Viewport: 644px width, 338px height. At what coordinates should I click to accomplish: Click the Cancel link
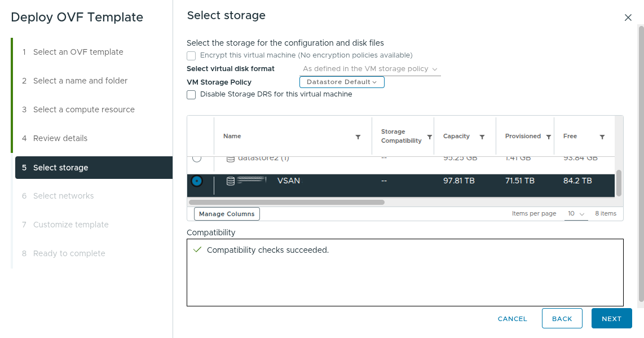tap(511, 318)
